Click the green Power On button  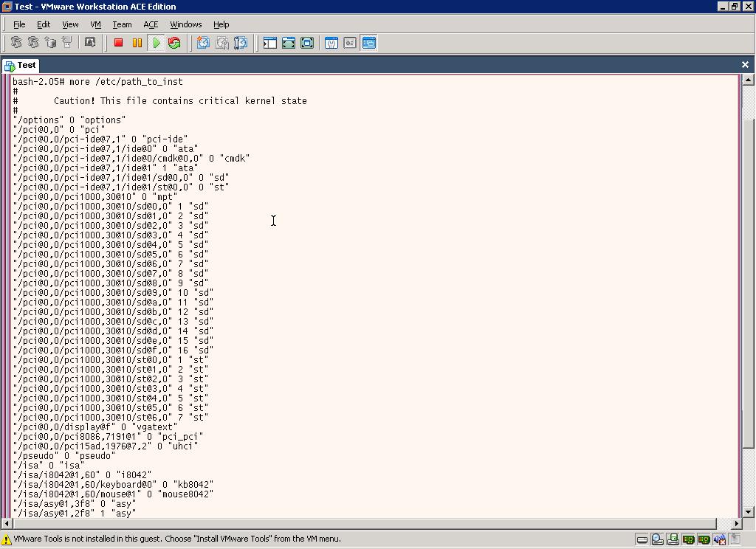156,44
